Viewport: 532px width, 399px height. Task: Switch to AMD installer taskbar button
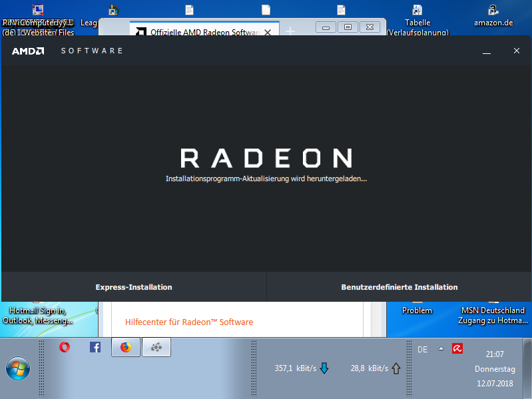(x=156, y=347)
